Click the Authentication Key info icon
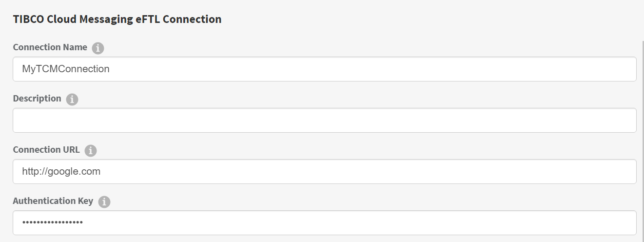644x242 pixels. [104, 202]
